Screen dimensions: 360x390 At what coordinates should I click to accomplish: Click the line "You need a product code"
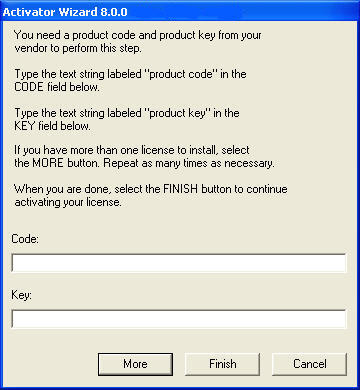point(138,35)
